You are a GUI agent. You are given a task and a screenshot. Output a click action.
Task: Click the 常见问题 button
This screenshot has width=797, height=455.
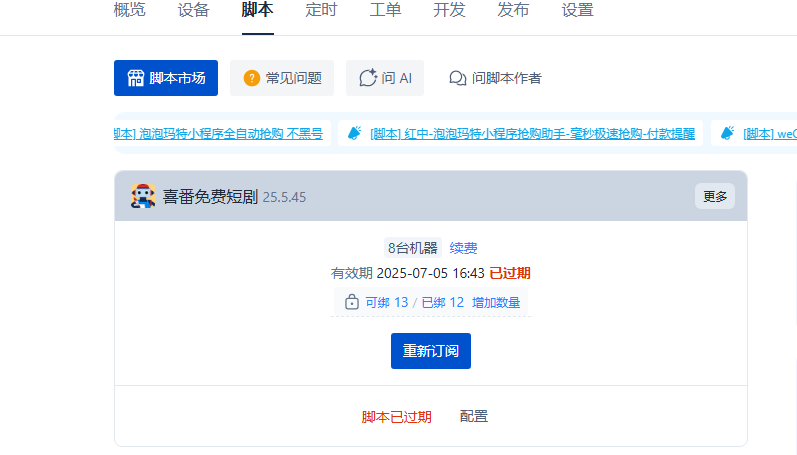282,78
